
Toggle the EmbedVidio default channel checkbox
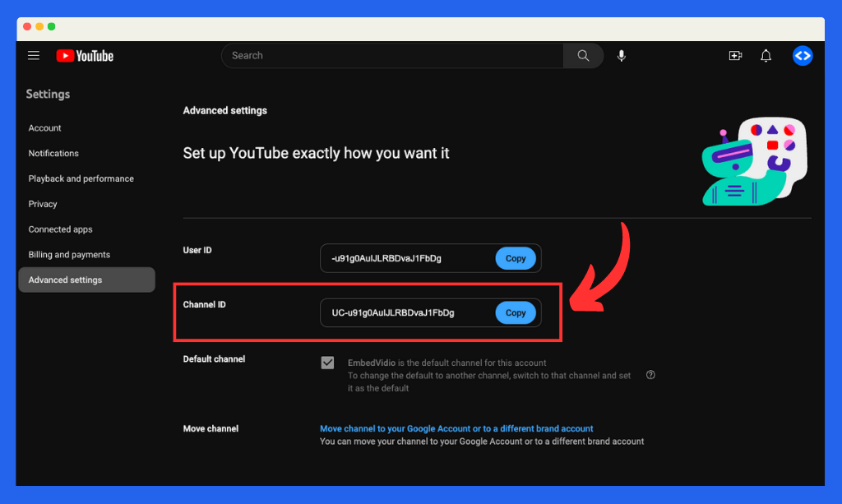(x=327, y=362)
